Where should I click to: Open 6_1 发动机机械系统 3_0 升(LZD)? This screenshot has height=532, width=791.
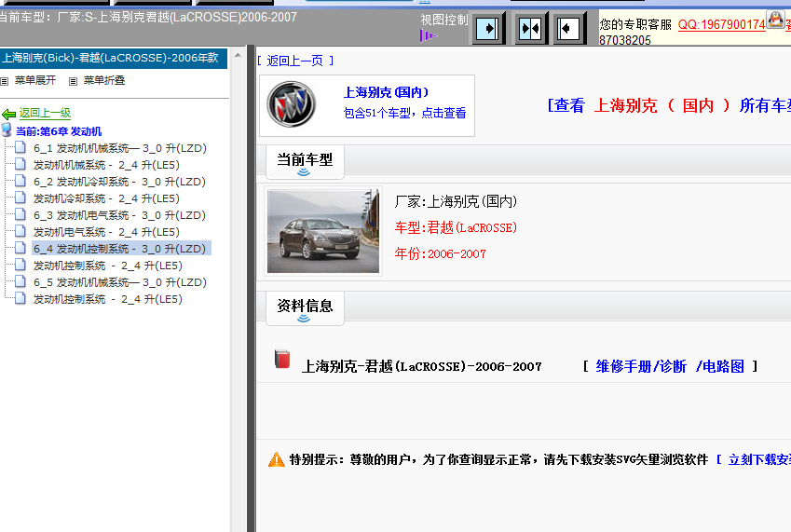coord(120,148)
